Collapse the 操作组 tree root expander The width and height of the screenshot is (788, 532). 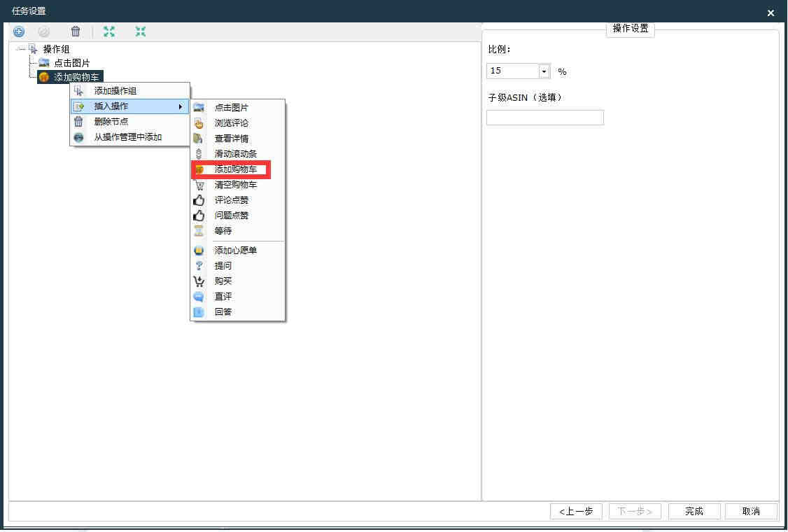pyautogui.click(x=20, y=49)
